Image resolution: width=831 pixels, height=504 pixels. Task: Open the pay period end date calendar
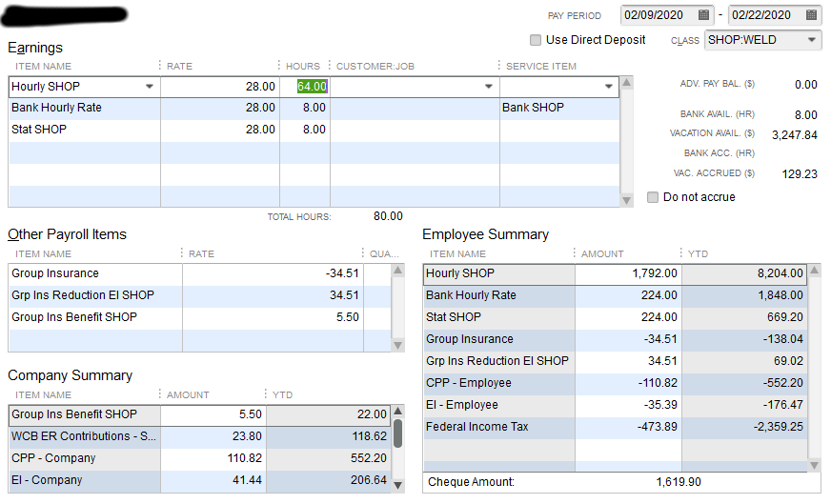(x=811, y=15)
